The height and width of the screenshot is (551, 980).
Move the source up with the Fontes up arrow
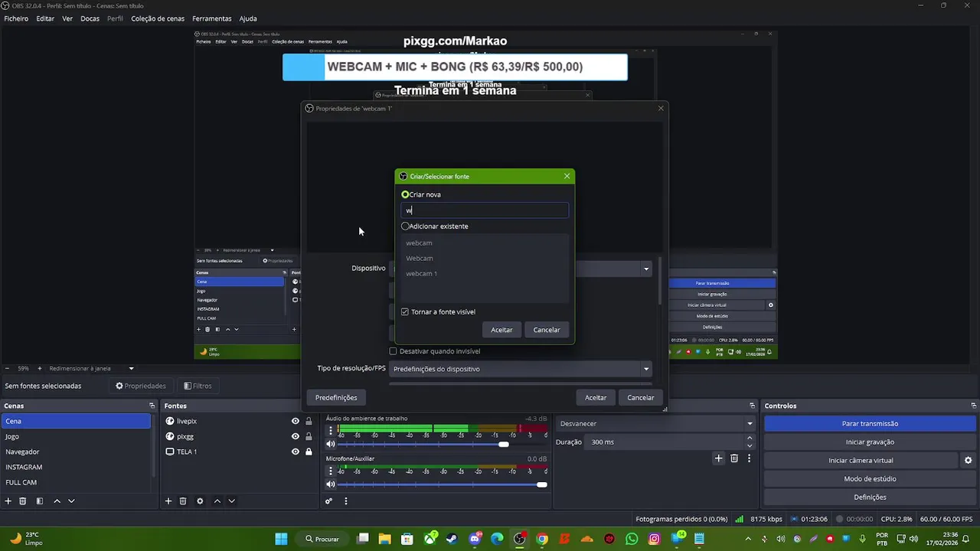(217, 501)
